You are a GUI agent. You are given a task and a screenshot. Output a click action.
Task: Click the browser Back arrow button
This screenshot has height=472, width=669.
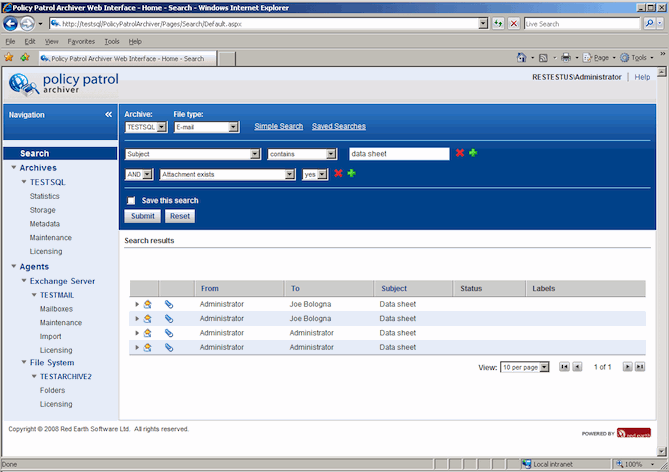coord(11,24)
